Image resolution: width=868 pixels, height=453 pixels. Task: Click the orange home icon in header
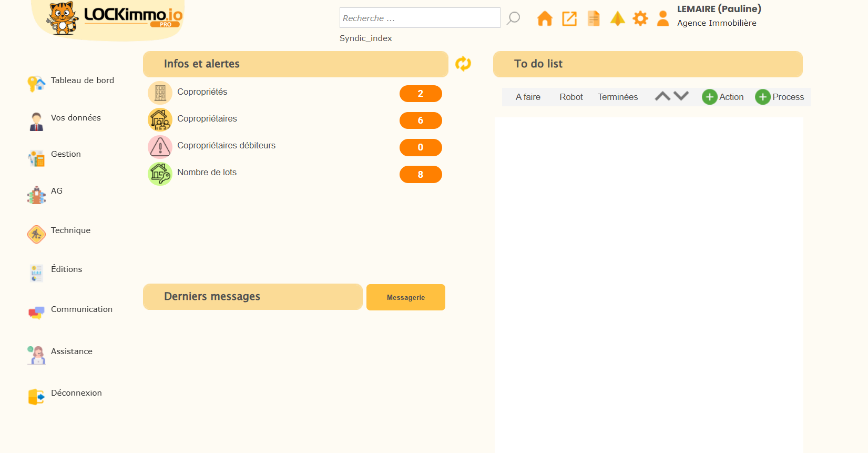(545, 19)
